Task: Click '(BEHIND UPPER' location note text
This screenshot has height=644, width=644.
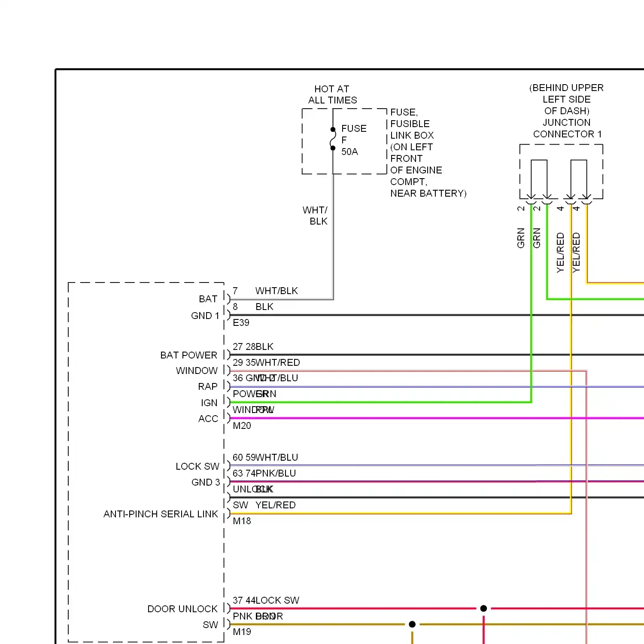Action: tap(566, 88)
